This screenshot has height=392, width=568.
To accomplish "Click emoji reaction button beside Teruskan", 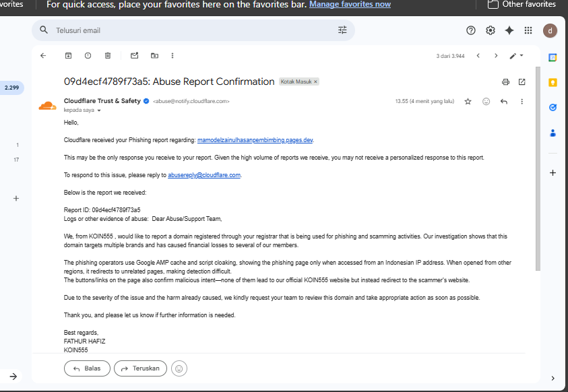I will coord(179,368).
